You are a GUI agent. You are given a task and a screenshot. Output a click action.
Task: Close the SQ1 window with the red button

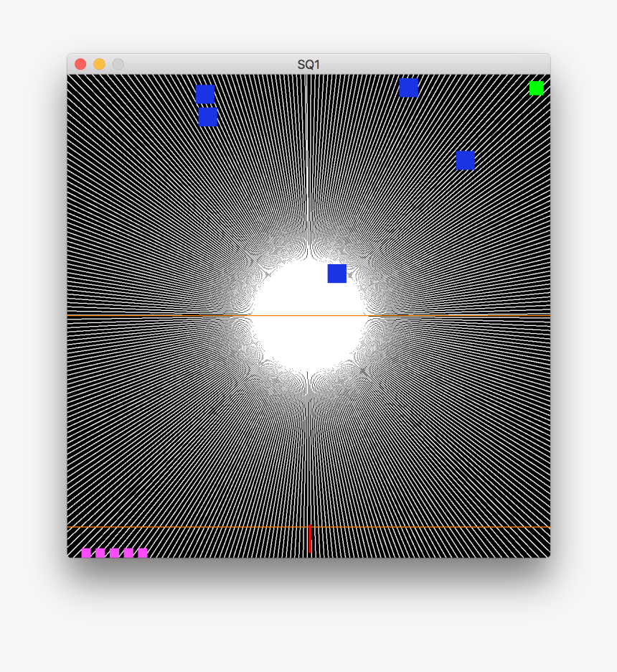point(80,65)
